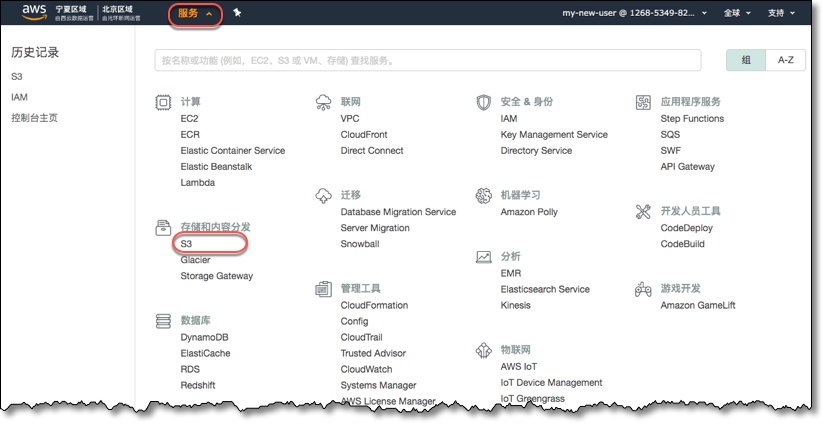Image resolution: width=822 pixels, height=423 pixels.
Task: Open Elastic Beanstalk service
Action: (x=217, y=167)
